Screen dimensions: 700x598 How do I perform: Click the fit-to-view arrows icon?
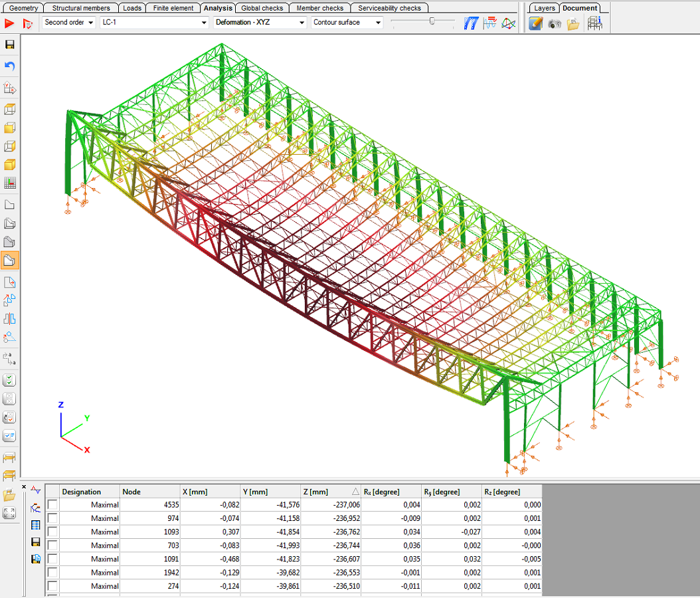[10, 513]
